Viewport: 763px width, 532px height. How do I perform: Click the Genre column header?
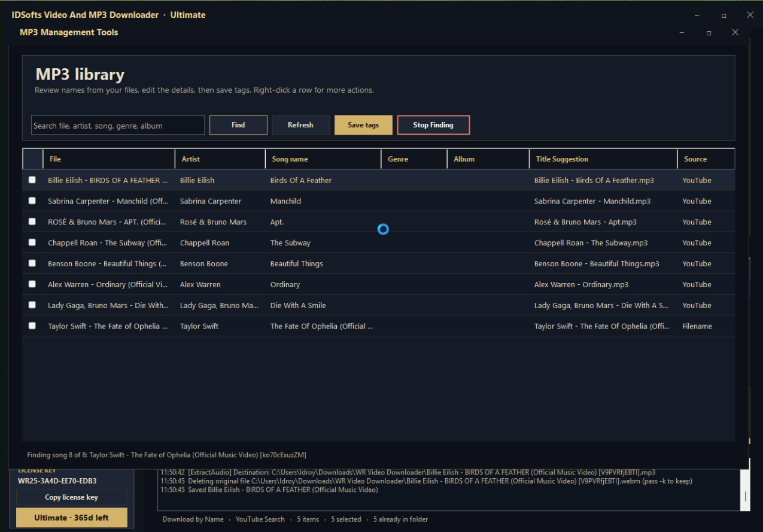click(x=414, y=159)
